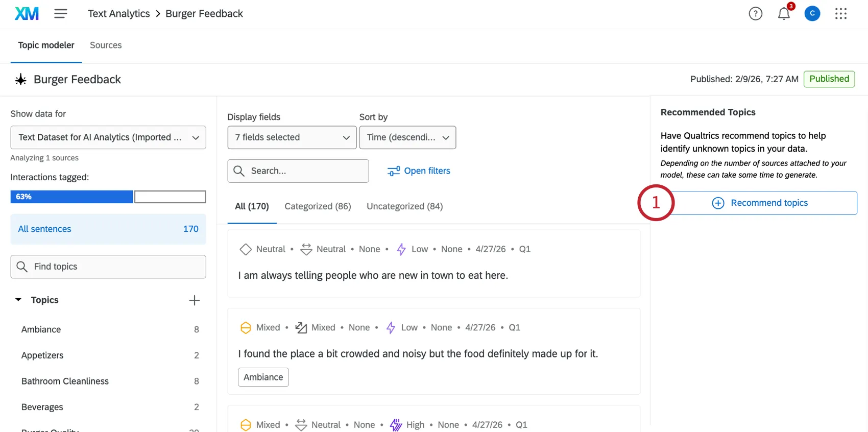Click the Open filters slider icon
The height and width of the screenshot is (432, 868).
pyautogui.click(x=393, y=171)
